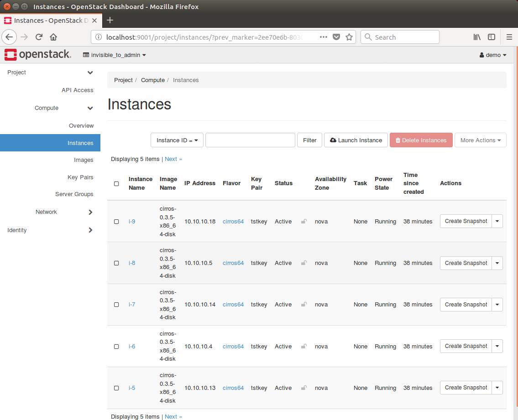The height and width of the screenshot is (420, 518).
Task: Open API Access in the sidebar
Action: pyautogui.click(x=77, y=90)
